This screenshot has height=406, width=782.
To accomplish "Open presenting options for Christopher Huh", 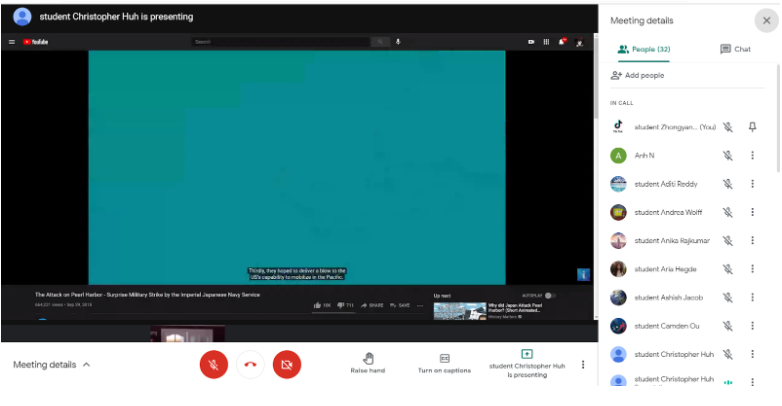I will [x=527, y=364].
